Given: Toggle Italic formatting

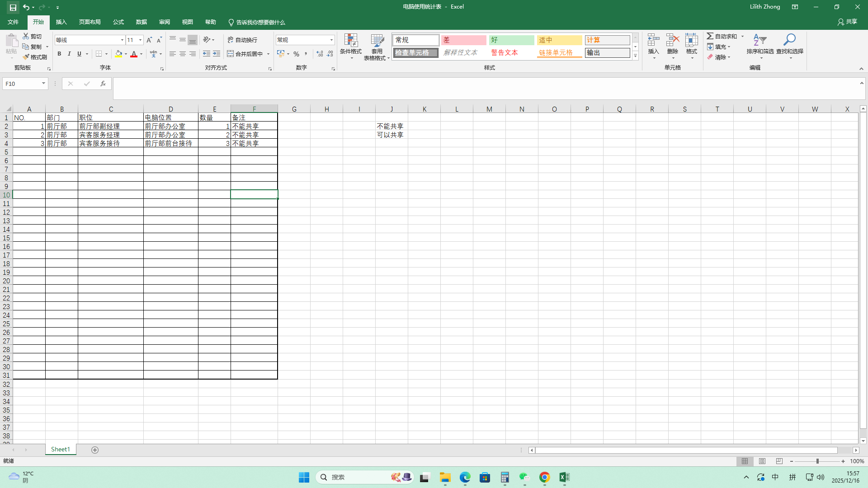Looking at the screenshot, I should 69,54.
